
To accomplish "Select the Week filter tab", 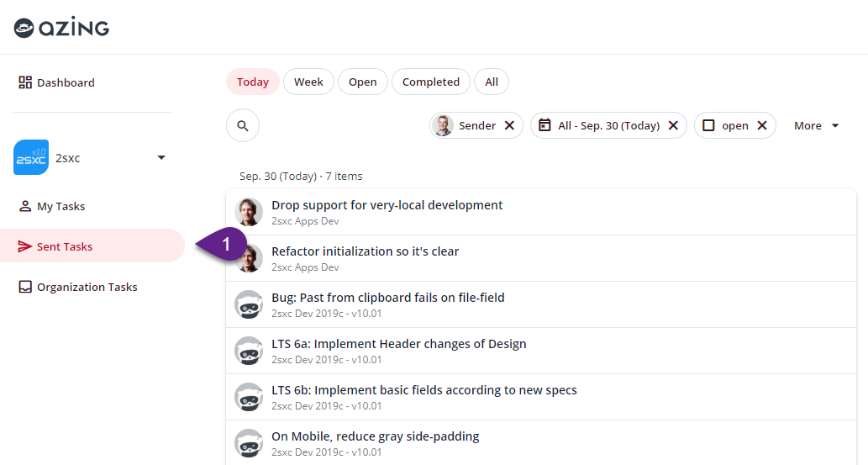I will tap(308, 82).
